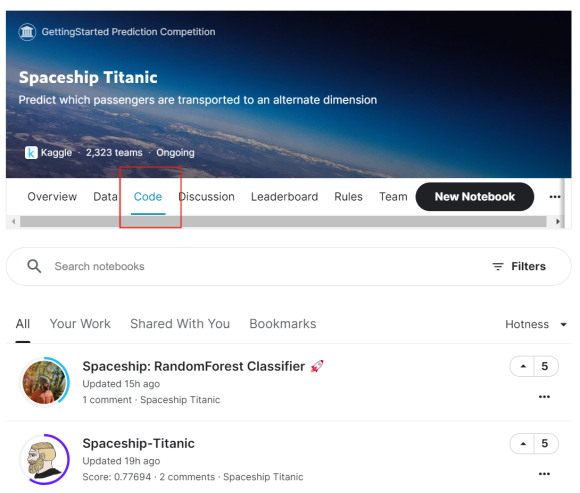Click the magnifier icon in notebook search
The width and height of the screenshot is (580, 493).
point(34,266)
